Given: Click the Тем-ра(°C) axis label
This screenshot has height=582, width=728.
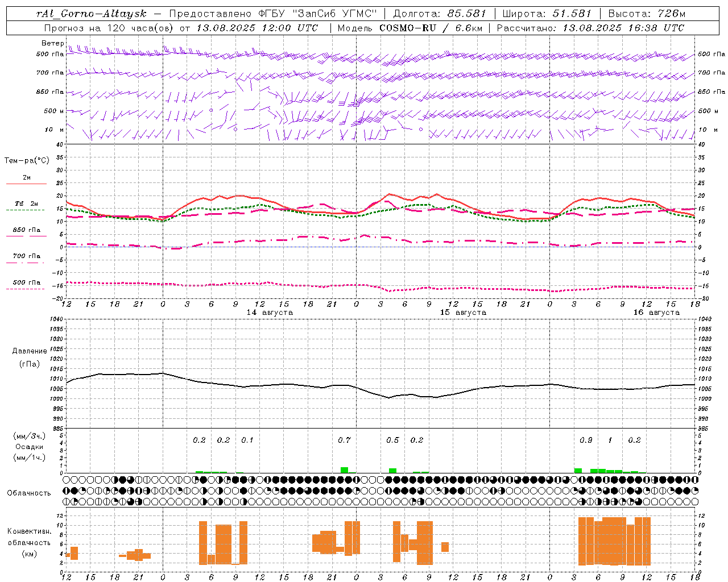Looking at the screenshot, I should tap(27, 161).
